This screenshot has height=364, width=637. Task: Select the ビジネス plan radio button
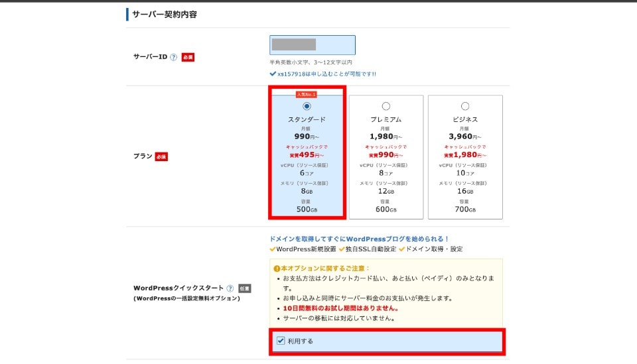tap(465, 106)
